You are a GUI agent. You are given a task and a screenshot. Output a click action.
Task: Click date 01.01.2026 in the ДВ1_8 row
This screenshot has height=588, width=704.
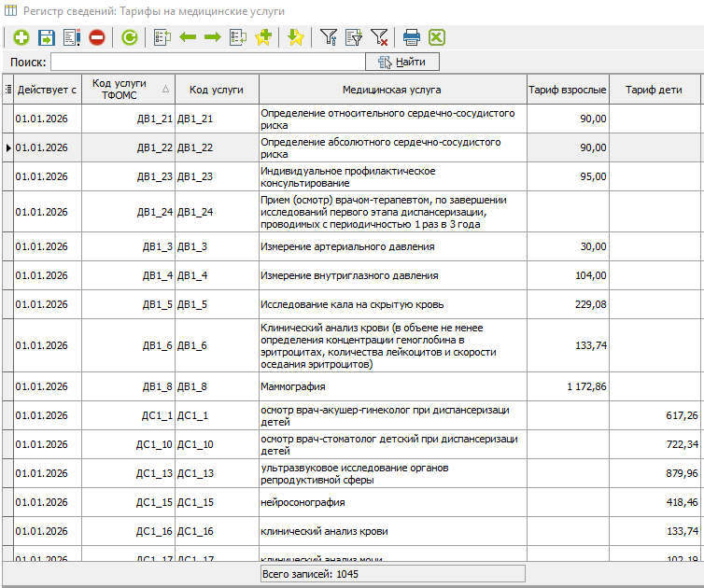coord(47,386)
